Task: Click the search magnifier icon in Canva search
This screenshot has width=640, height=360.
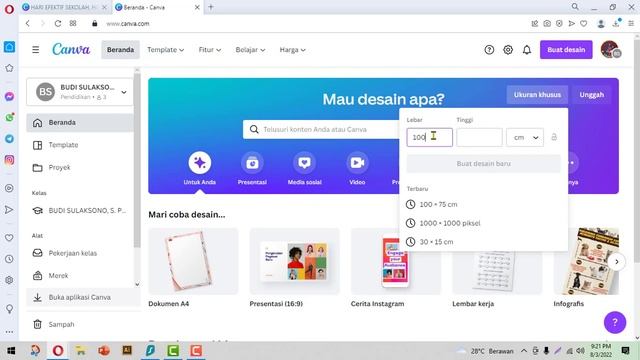Action: [254, 129]
